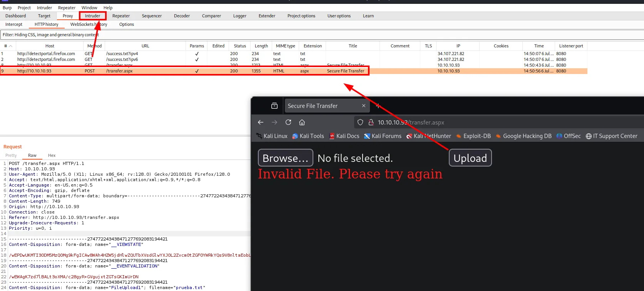Screen dimensions: 644x291
Task: Click Firefox forward arrow icon
Action: (x=274, y=122)
